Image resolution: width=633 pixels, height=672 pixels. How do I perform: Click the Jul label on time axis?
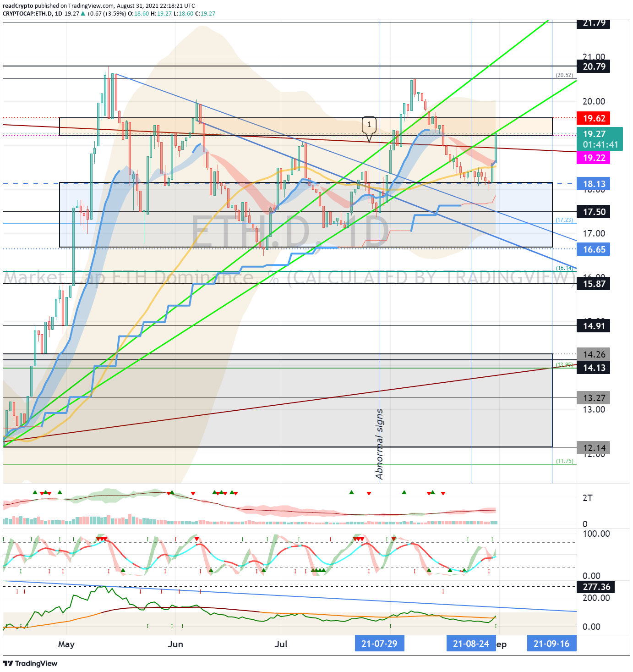click(281, 644)
